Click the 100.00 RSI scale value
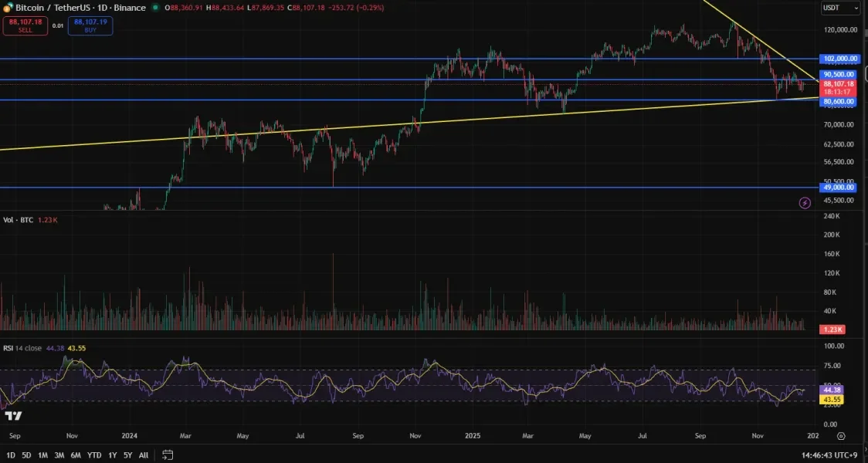The width and height of the screenshot is (868, 463). tap(834, 346)
